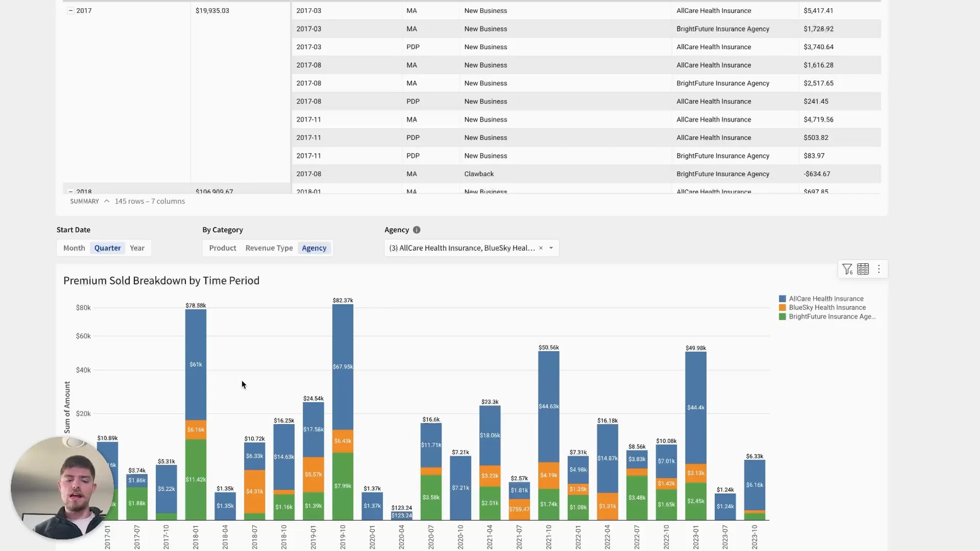Set Start Date to Month
This screenshot has width=980, height=551.
[74, 248]
